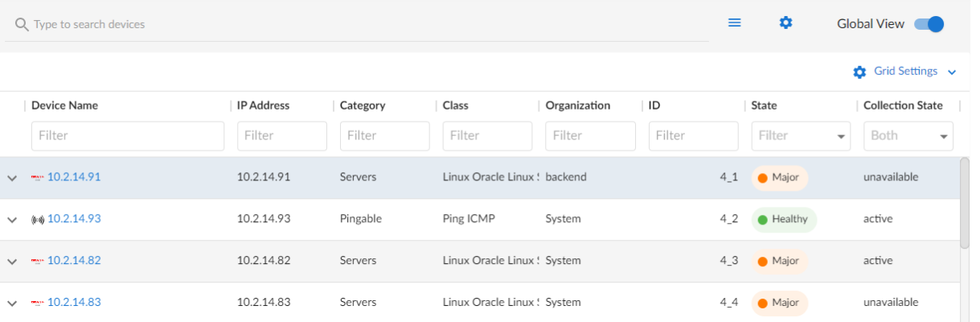Open settings via top gear icon
Image resolution: width=980 pixels, height=322 pixels.
785,23
